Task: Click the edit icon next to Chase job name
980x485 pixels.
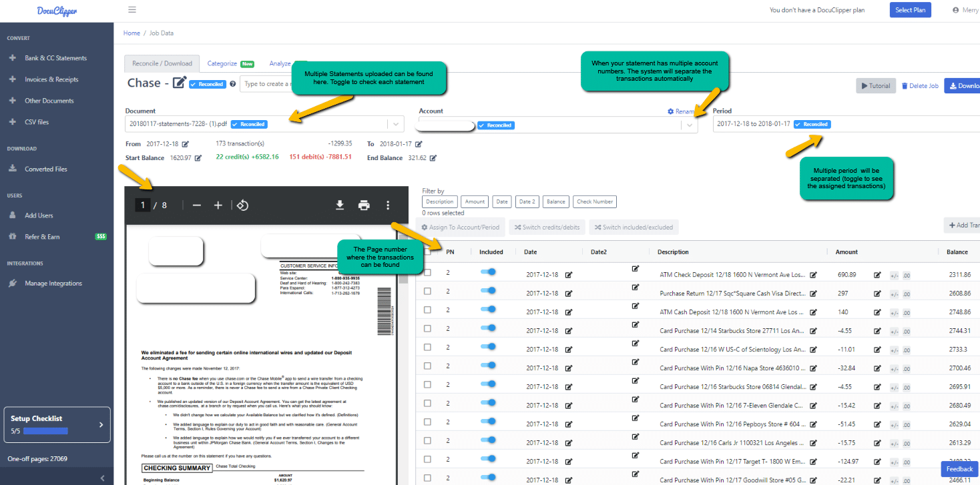Action: 179,83
